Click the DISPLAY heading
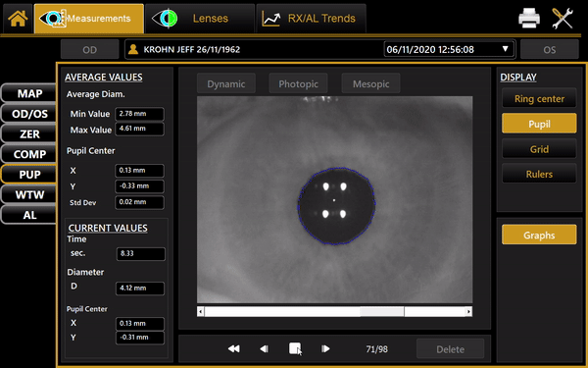This screenshot has height=368, width=588. coord(518,77)
